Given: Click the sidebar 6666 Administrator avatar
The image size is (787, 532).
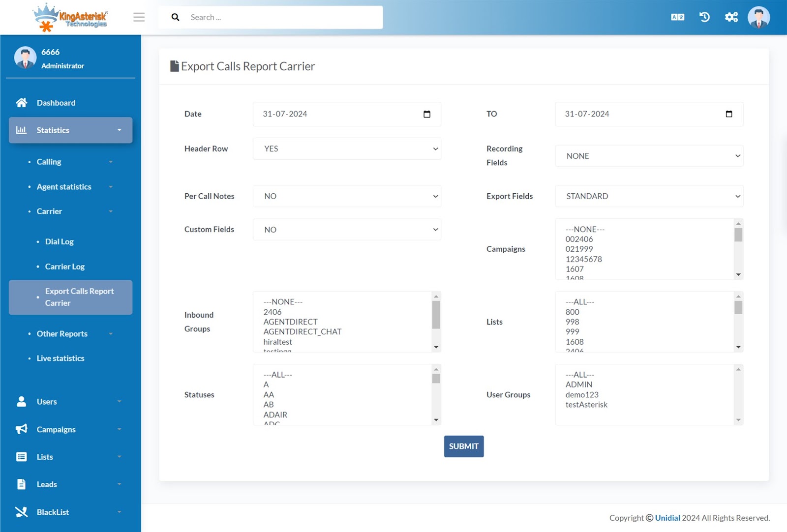Looking at the screenshot, I should pos(25,58).
